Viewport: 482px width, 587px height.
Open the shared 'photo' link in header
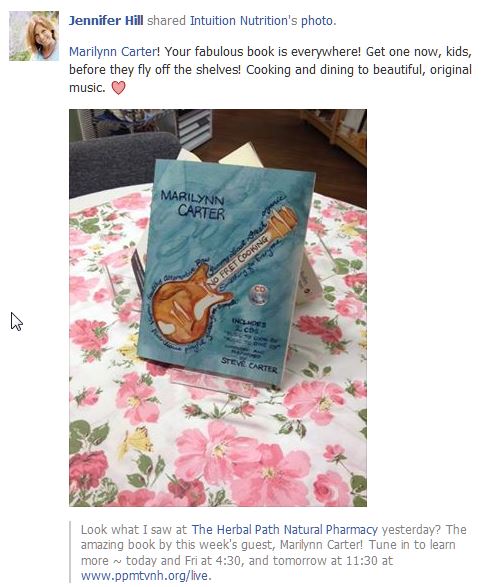pyautogui.click(x=317, y=21)
